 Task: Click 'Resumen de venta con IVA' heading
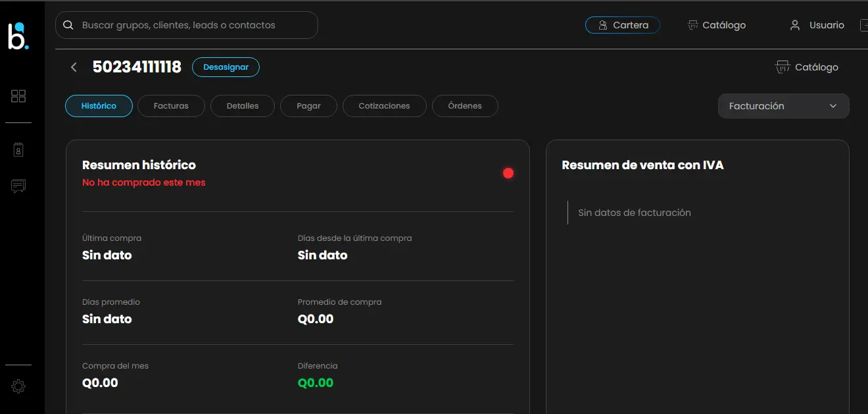click(642, 165)
